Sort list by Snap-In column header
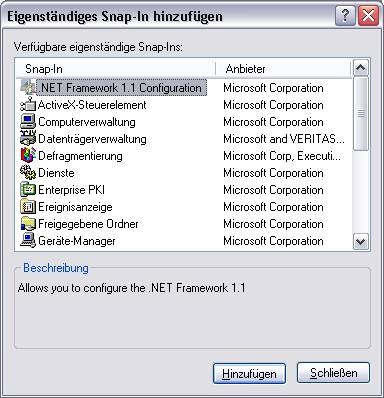 point(116,69)
